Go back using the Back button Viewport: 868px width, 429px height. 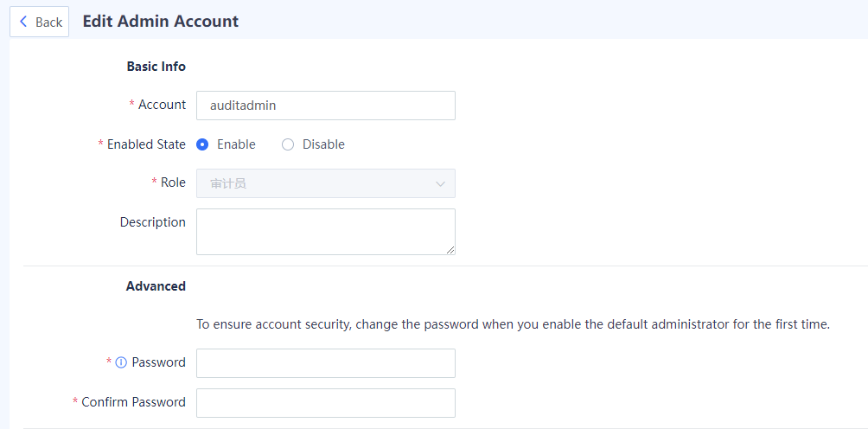(x=39, y=22)
